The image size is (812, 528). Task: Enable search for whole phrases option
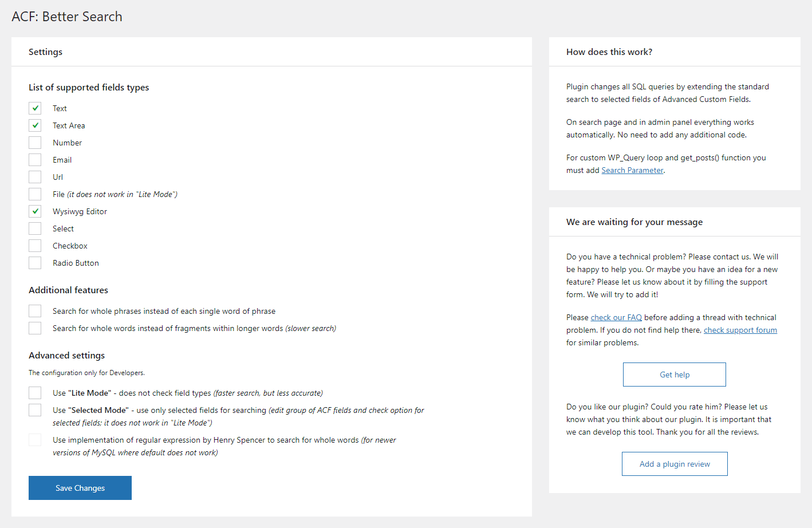coord(35,311)
